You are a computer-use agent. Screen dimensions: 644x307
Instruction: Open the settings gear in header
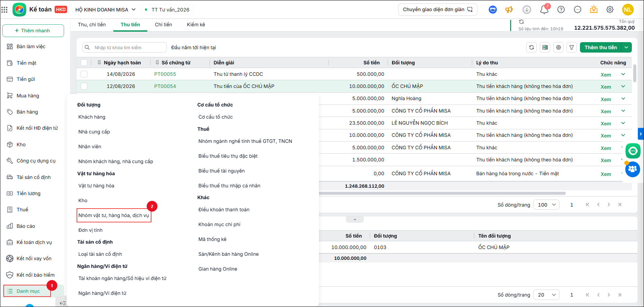(610, 10)
